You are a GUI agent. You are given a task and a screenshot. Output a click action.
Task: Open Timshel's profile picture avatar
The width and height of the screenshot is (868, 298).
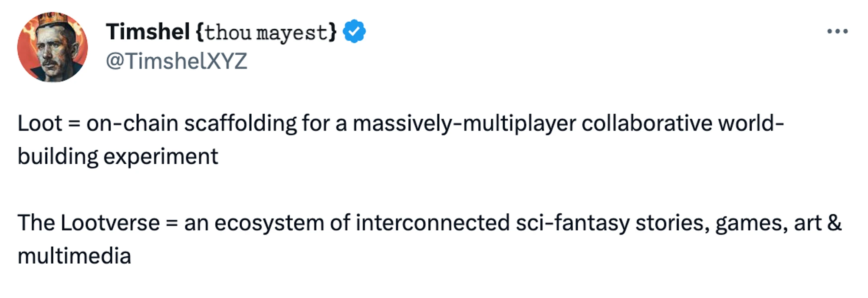(x=53, y=47)
